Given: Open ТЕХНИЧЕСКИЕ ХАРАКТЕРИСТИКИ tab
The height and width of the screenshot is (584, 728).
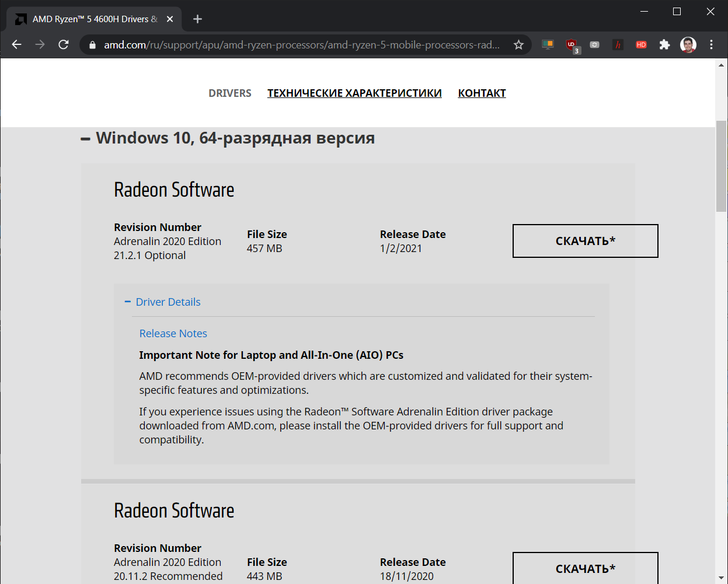Looking at the screenshot, I should tap(354, 93).
